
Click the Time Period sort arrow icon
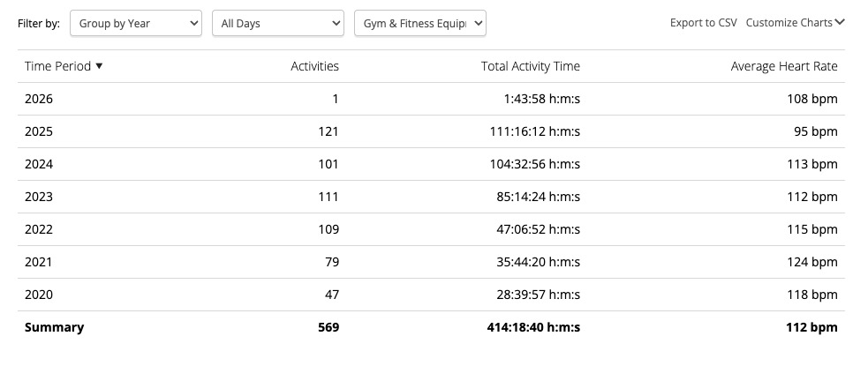point(99,66)
